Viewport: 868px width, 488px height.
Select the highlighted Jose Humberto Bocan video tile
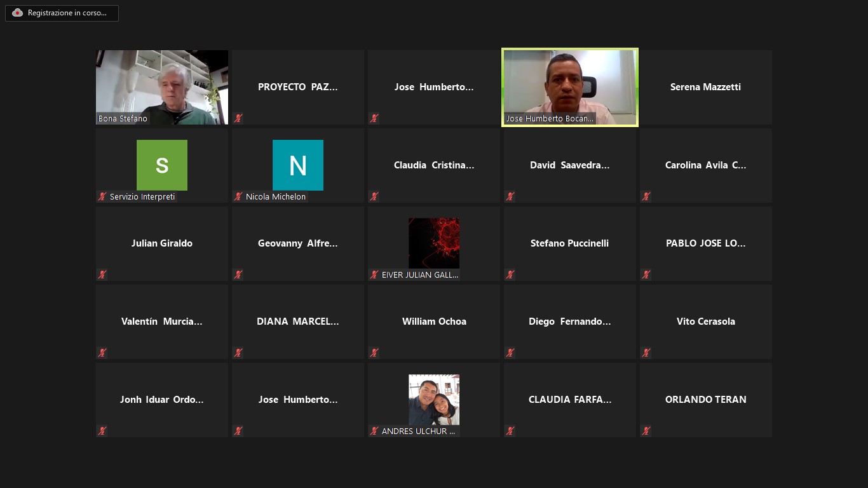click(x=570, y=87)
